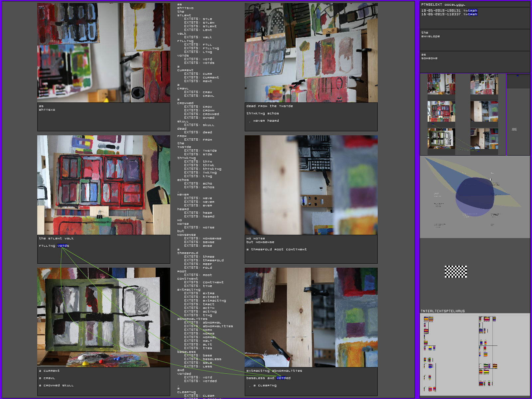Click the large red grid painting photo

[103, 185]
